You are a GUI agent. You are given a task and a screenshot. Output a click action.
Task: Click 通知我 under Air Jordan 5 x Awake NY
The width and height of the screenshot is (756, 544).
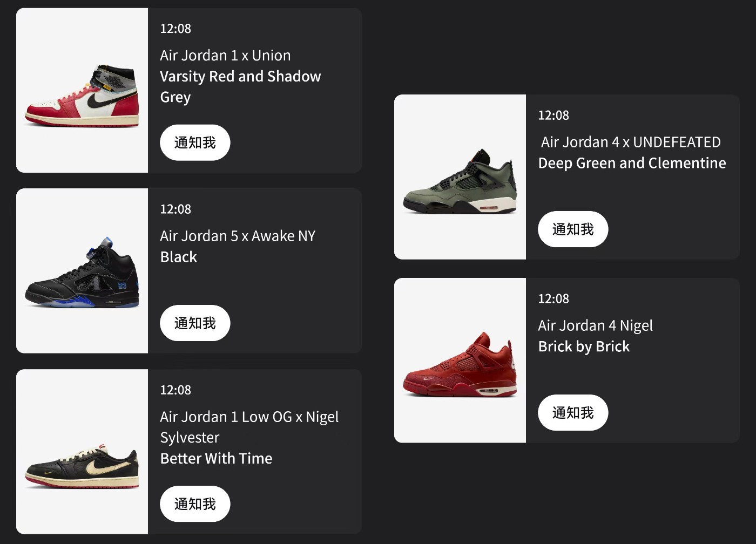[195, 323]
